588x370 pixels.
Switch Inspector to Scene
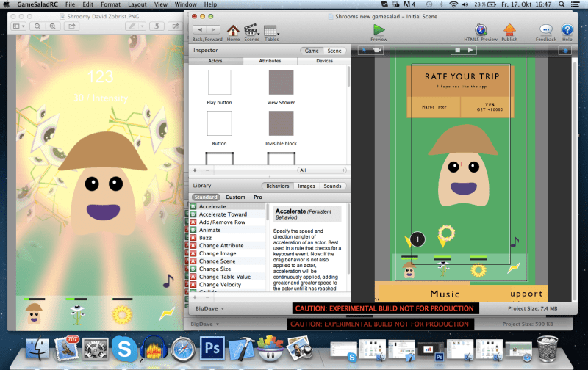coord(334,51)
